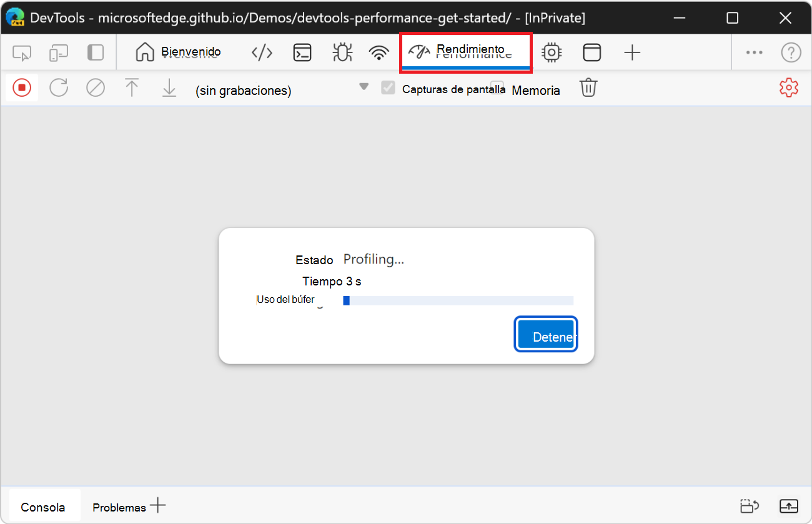Open the Console tool tab icon
This screenshot has width=812, height=524.
tap(302, 52)
